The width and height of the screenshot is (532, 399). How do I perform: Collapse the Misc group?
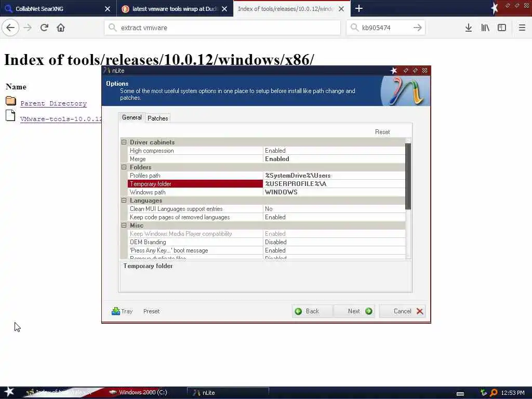pyautogui.click(x=124, y=225)
